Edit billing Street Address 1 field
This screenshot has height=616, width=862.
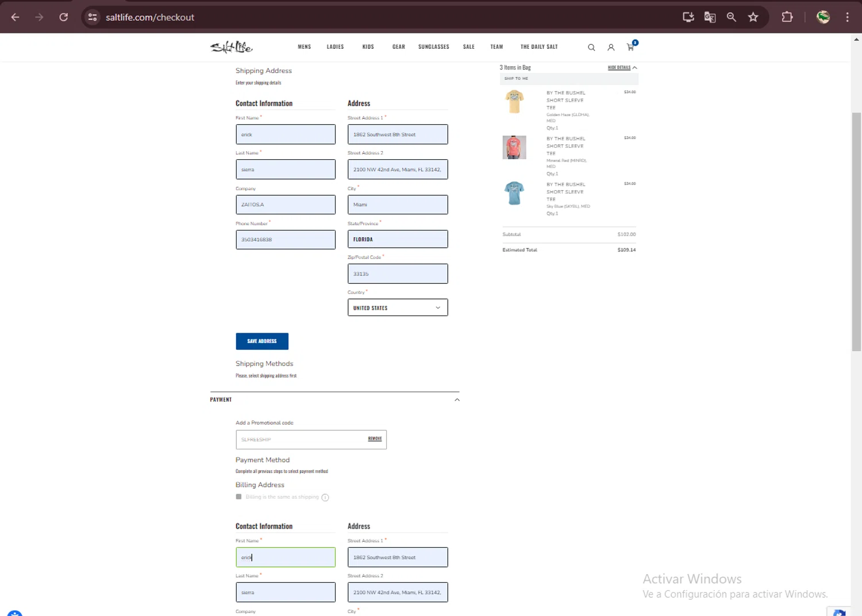click(398, 557)
